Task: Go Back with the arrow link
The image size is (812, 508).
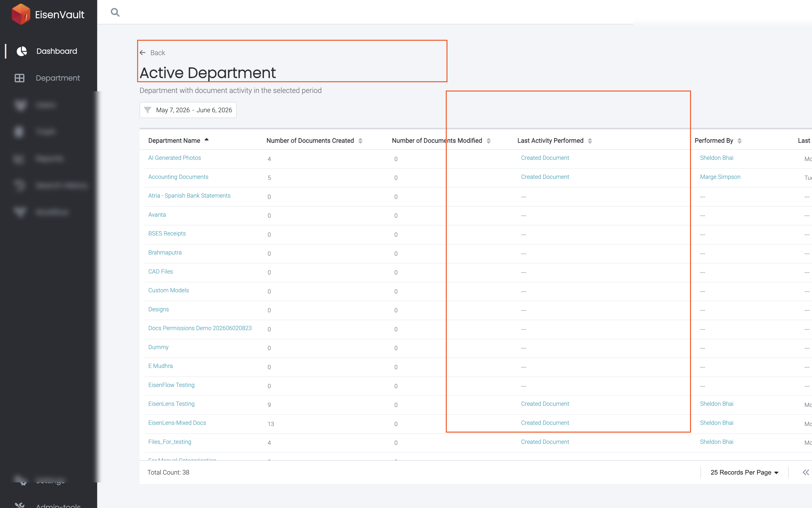Action: [x=152, y=53]
